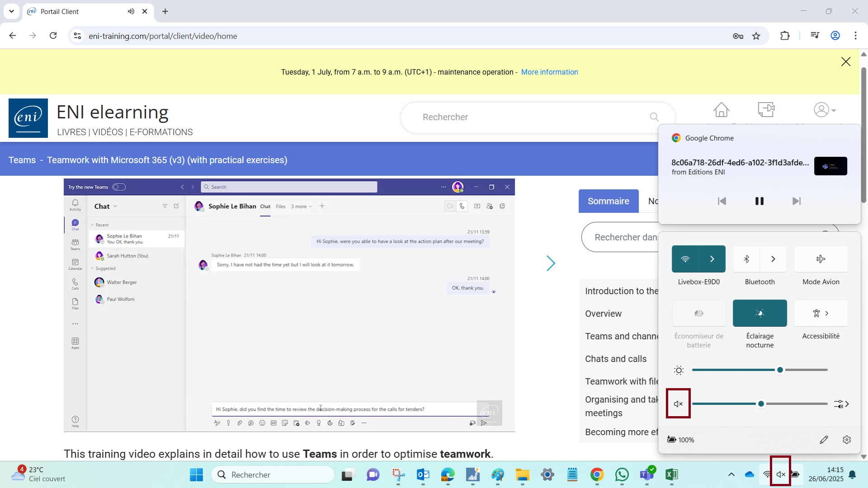Open Excel from the taskbar
The width and height of the screenshot is (868, 488).
tap(671, 474)
